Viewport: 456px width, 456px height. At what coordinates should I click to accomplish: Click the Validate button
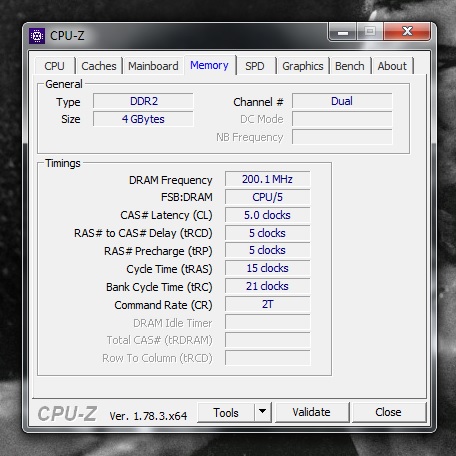312,413
